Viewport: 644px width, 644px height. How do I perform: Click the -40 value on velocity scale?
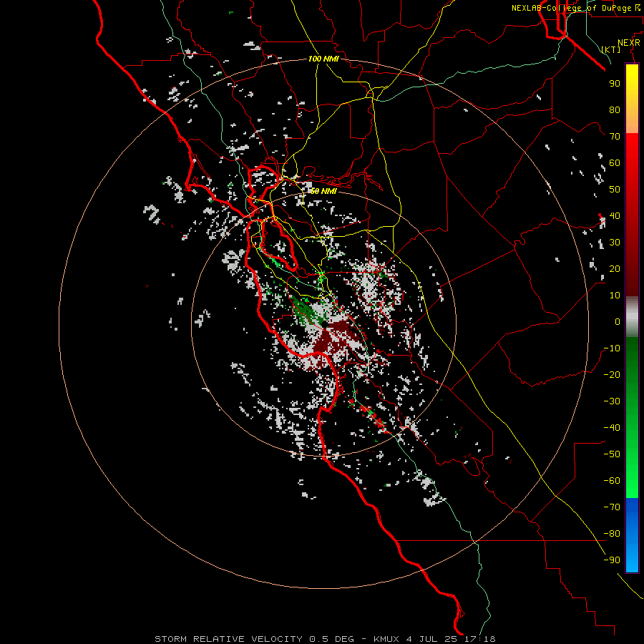pos(612,428)
